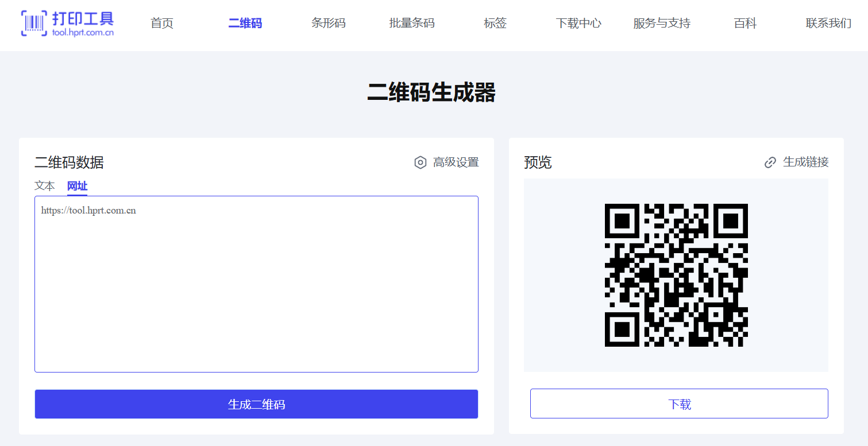The image size is (868, 446).
Task: Focus the URL data text area
Action: point(256,284)
